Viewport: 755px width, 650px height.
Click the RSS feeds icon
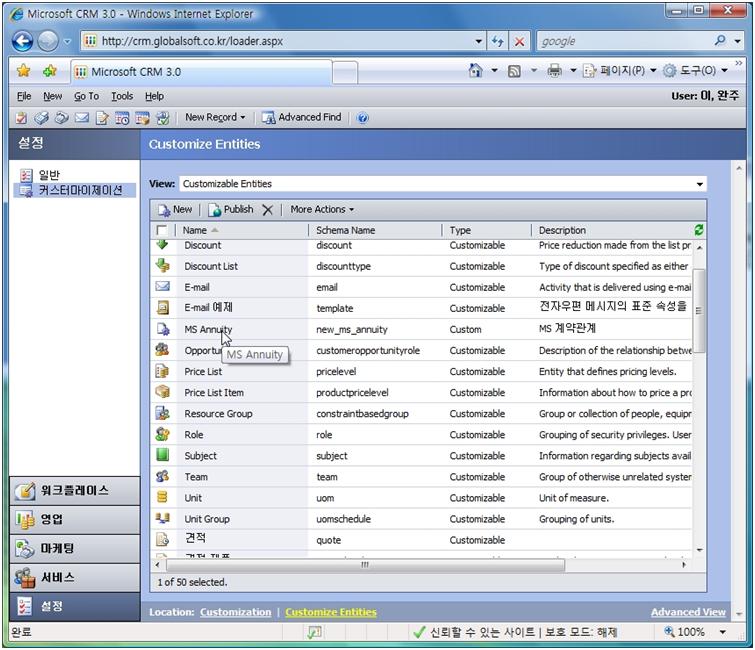click(514, 72)
